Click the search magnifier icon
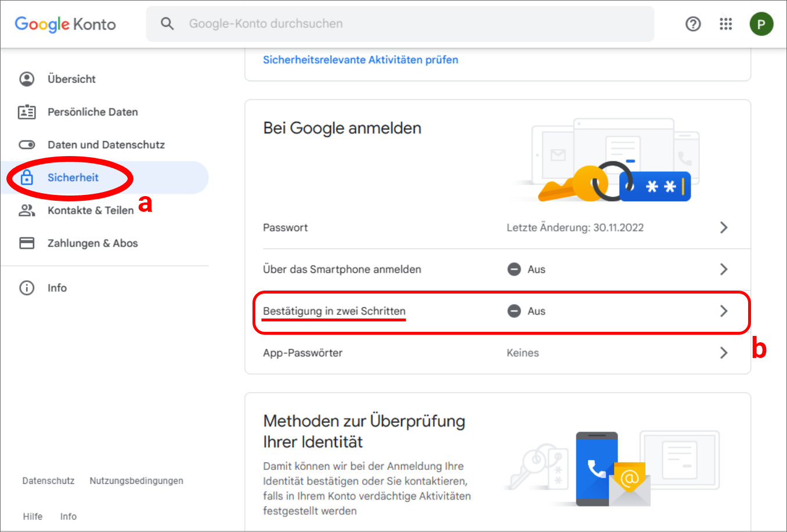 (x=167, y=24)
